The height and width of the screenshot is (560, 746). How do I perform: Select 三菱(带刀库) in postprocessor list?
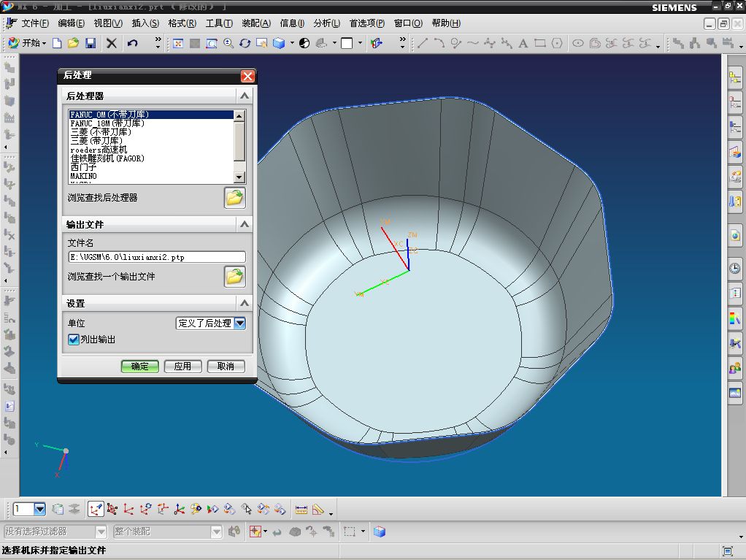pyautogui.click(x=96, y=141)
